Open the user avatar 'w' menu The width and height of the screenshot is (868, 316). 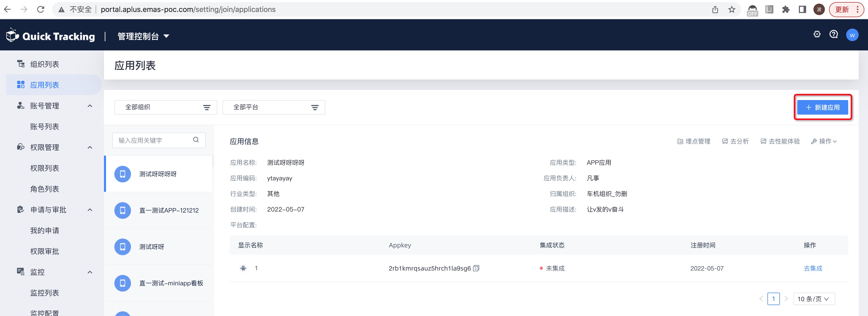(852, 35)
